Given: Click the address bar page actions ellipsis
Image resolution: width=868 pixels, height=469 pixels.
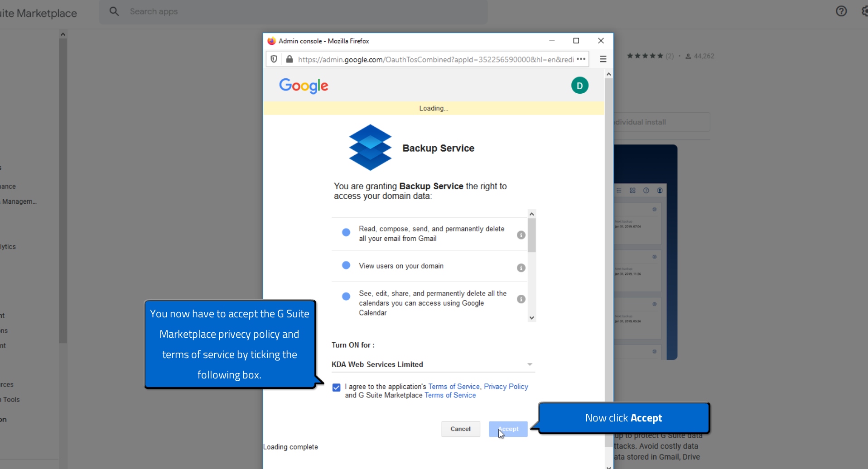Looking at the screenshot, I should pyautogui.click(x=581, y=59).
